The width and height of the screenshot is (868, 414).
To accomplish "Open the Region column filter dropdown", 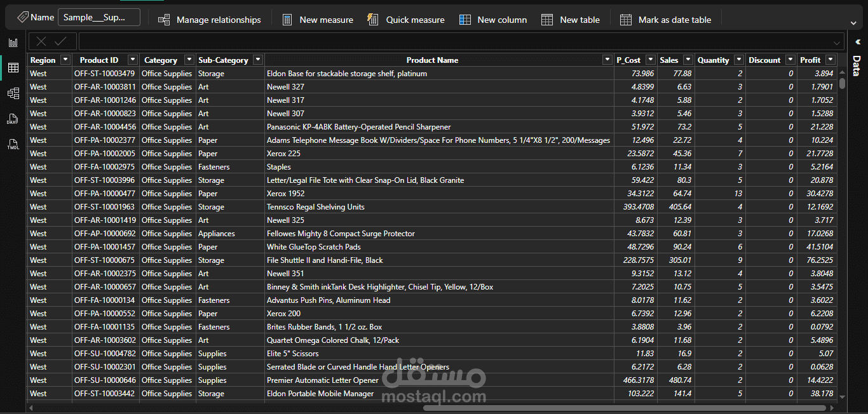I will click(65, 60).
